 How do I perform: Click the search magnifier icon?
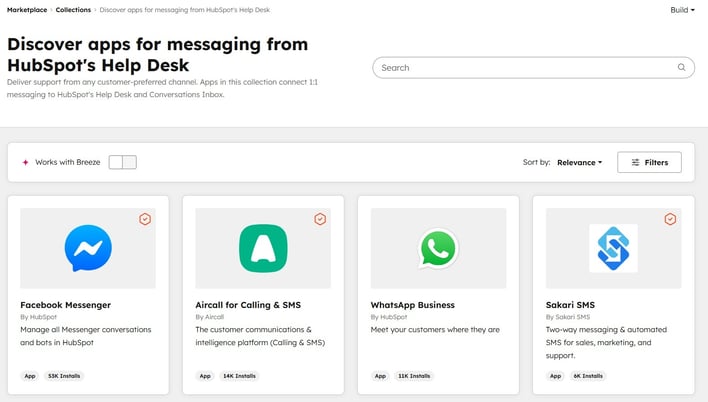(x=682, y=68)
